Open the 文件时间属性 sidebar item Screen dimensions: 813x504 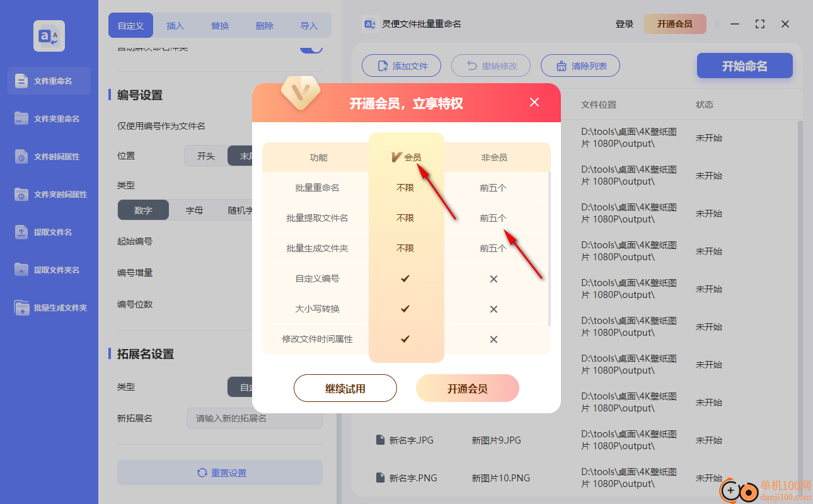[49, 156]
